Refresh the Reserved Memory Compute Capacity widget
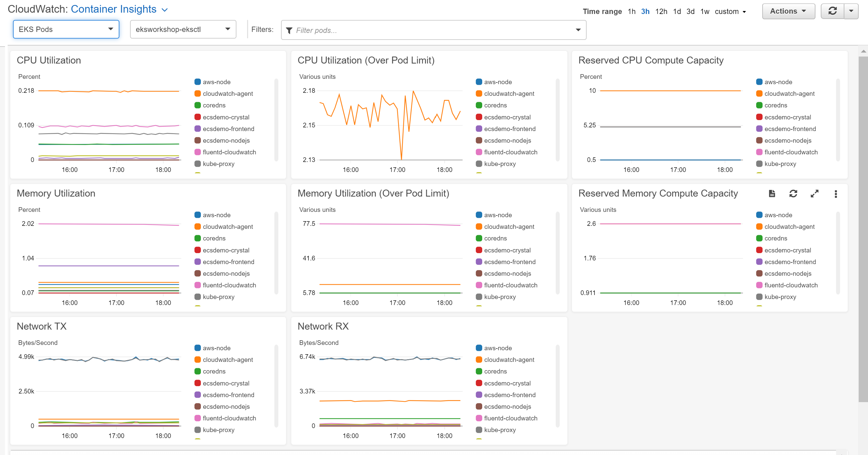 point(793,194)
